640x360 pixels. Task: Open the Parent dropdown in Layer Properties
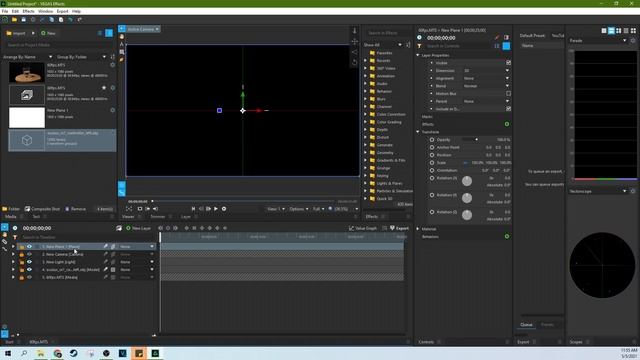point(486,101)
